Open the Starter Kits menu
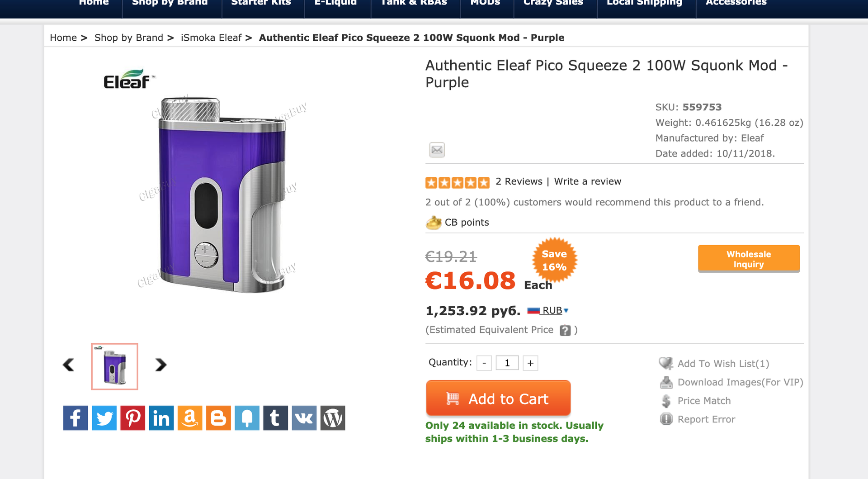The width and height of the screenshot is (868, 479). point(261,4)
